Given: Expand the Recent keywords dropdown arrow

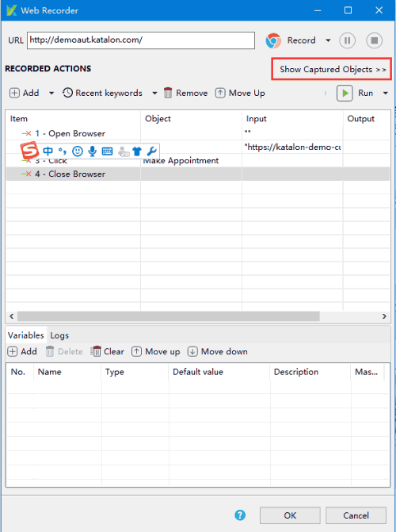Looking at the screenshot, I should 154,93.
